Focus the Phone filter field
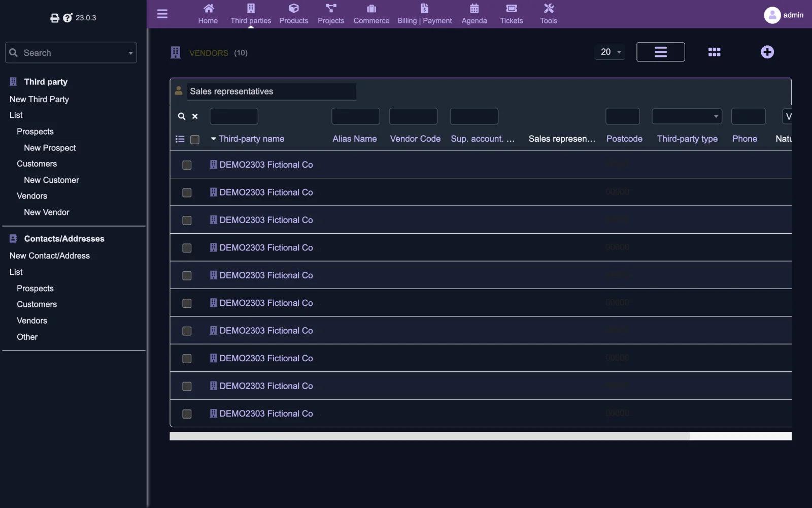812x508 pixels. click(x=748, y=116)
